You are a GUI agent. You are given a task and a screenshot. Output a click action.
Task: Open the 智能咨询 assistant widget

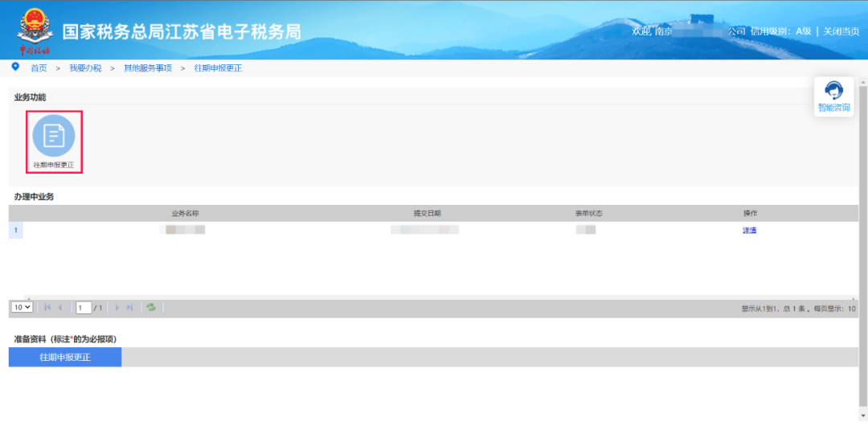(833, 96)
